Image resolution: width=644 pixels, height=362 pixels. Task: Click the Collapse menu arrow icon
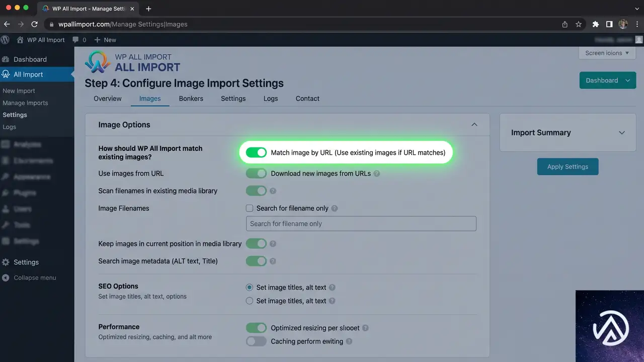tap(6, 278)
